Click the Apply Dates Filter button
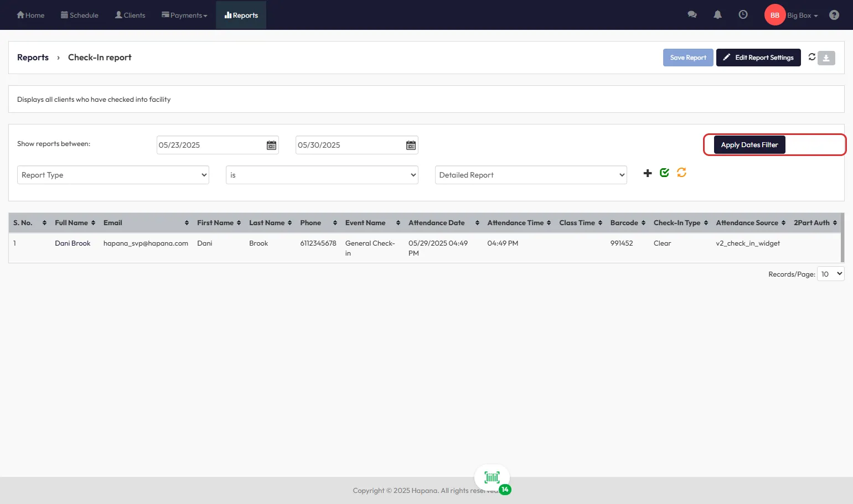Screen dimensions: 853x504 (749, 145)
